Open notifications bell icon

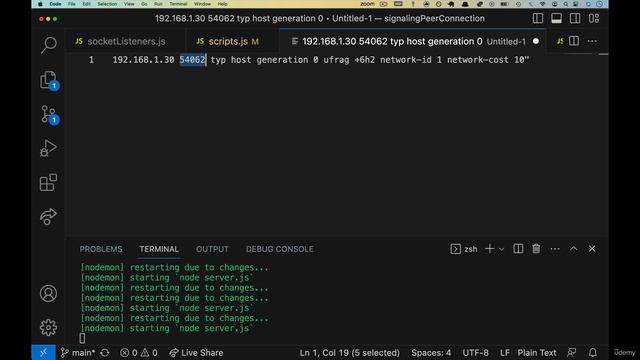[x=593, y=353]
